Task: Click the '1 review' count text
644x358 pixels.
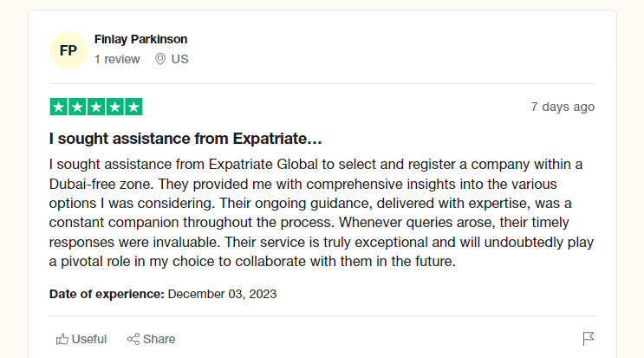Action: click(117, 59)
